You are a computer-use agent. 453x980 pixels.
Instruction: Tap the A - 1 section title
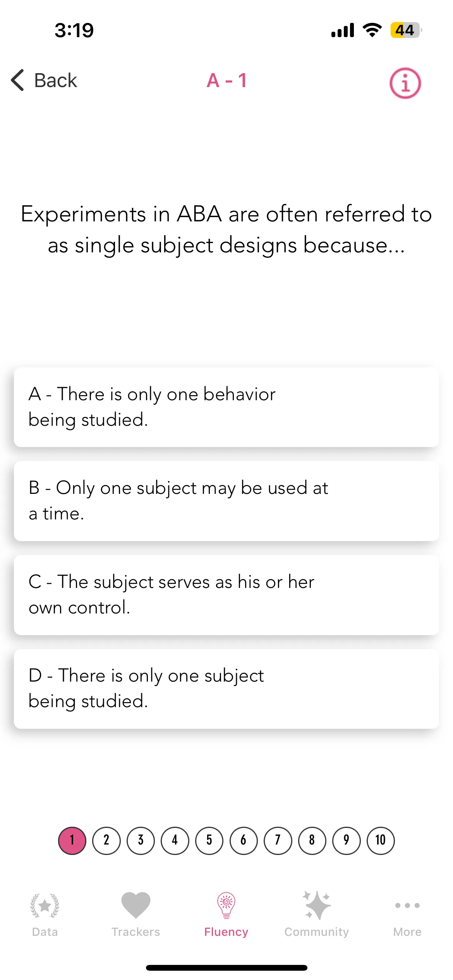coord(227,81)
